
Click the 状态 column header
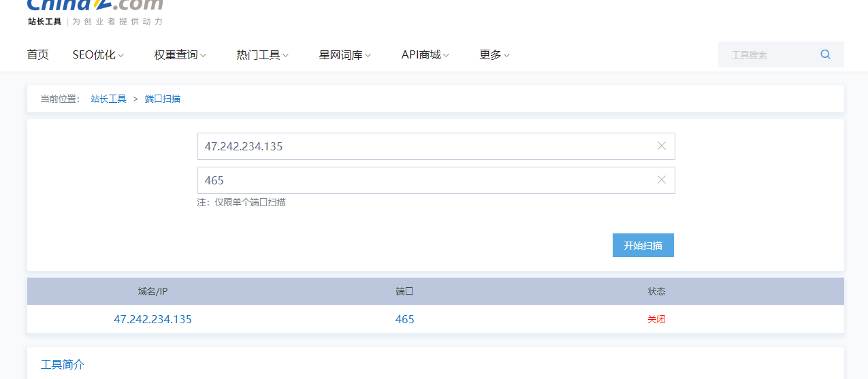coord(656,291)
